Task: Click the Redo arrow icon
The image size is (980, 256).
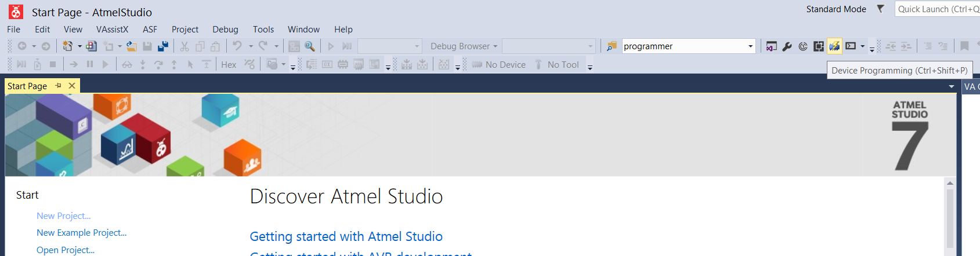Action: pos(263,46)
